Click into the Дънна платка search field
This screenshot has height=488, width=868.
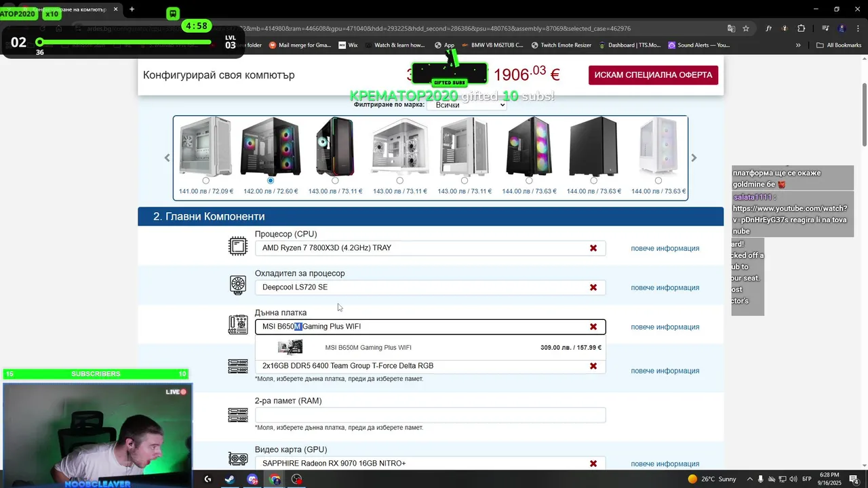tap(430, 327)
